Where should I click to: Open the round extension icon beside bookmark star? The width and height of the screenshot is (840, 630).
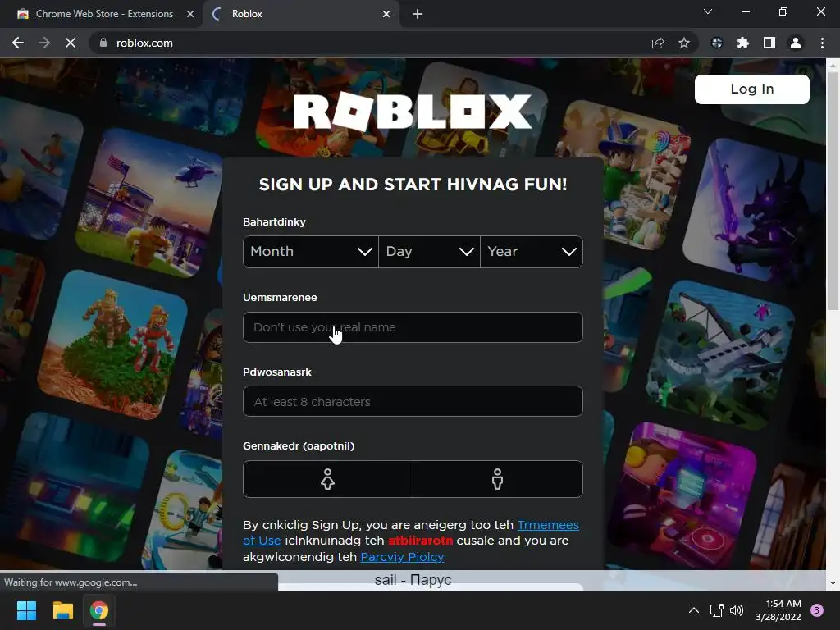(717, 43)
